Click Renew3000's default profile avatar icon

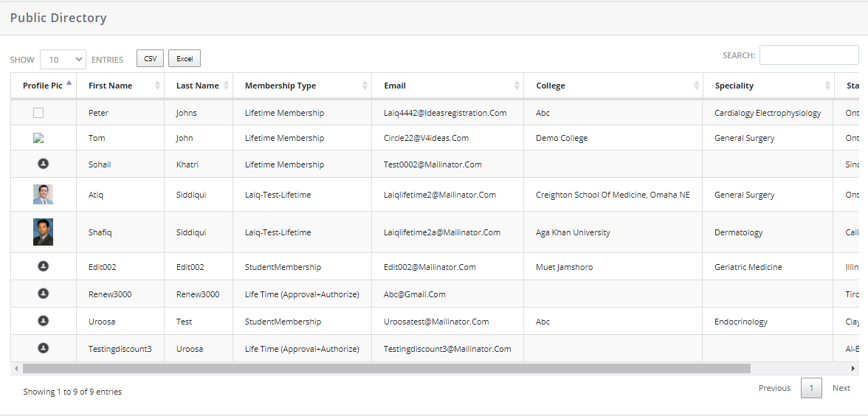click(43, 294)
